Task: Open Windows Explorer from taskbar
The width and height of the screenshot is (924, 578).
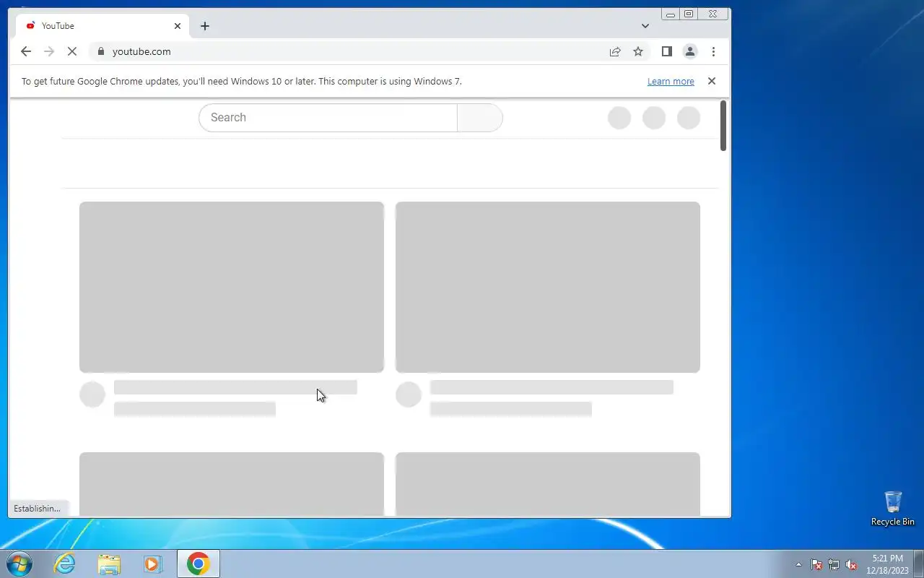Action: 109,564
